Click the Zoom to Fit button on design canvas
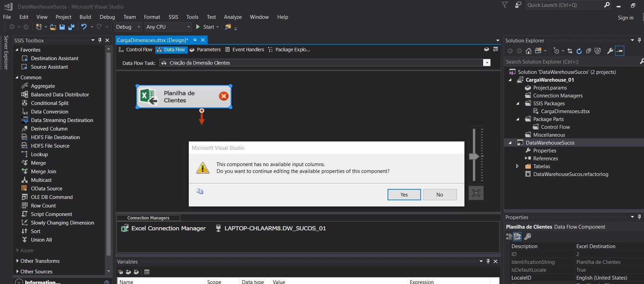644x284 pixels. point(476,193)
